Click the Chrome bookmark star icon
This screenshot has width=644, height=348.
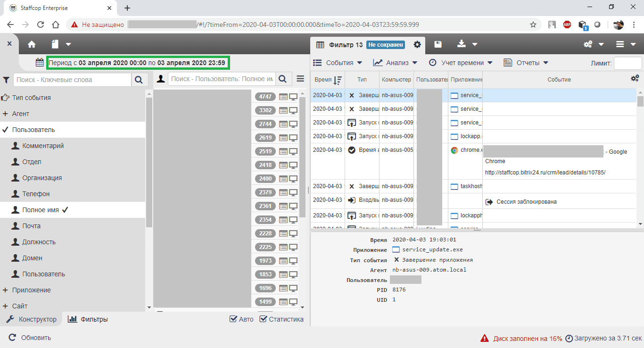(x=533, y=25)
